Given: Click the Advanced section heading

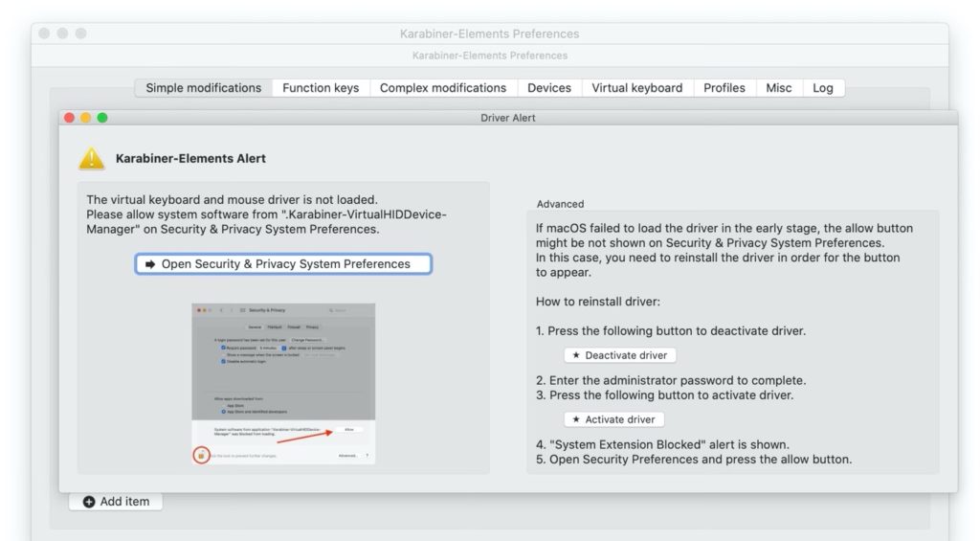Looking at the screenshot, I should (560, 204).
